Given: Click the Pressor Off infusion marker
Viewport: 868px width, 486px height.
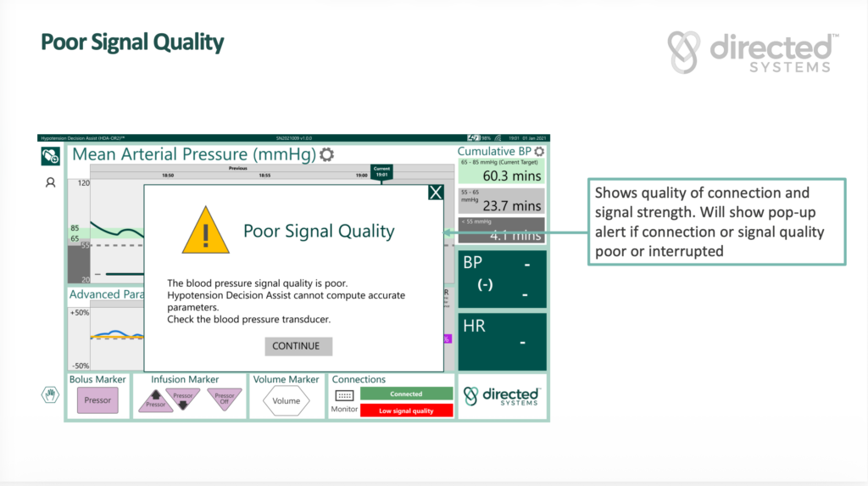Looking at the screenshot, I should (225, 399).
